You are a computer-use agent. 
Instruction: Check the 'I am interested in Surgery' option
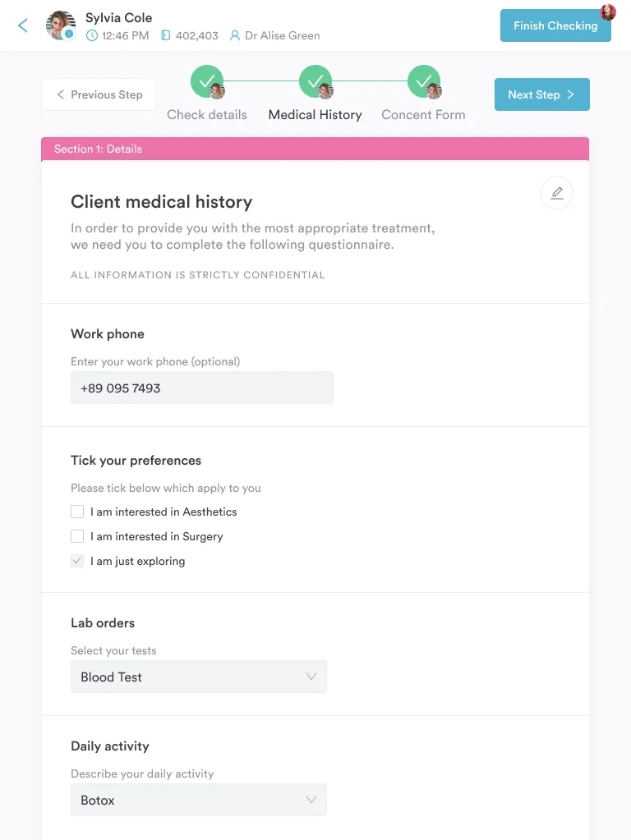tap(76, 536)
